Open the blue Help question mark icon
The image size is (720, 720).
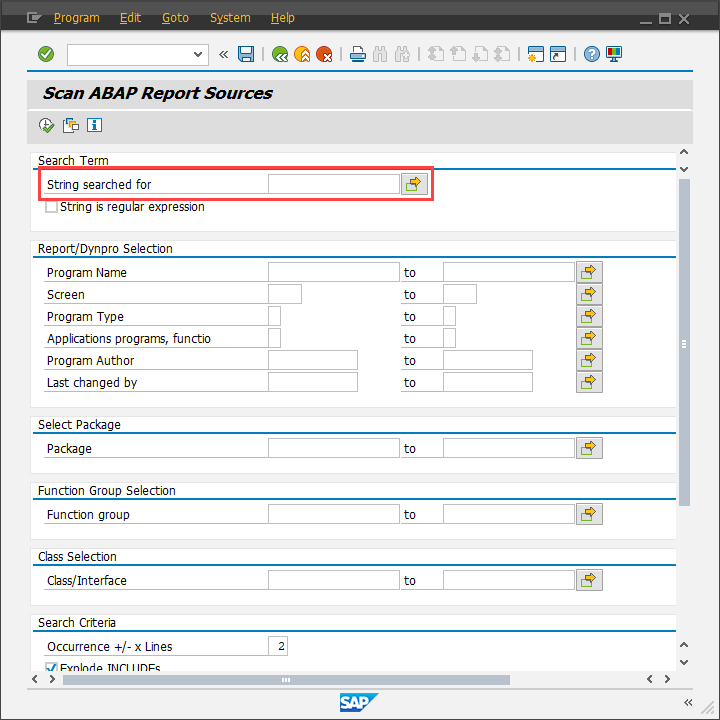(591, 54)
